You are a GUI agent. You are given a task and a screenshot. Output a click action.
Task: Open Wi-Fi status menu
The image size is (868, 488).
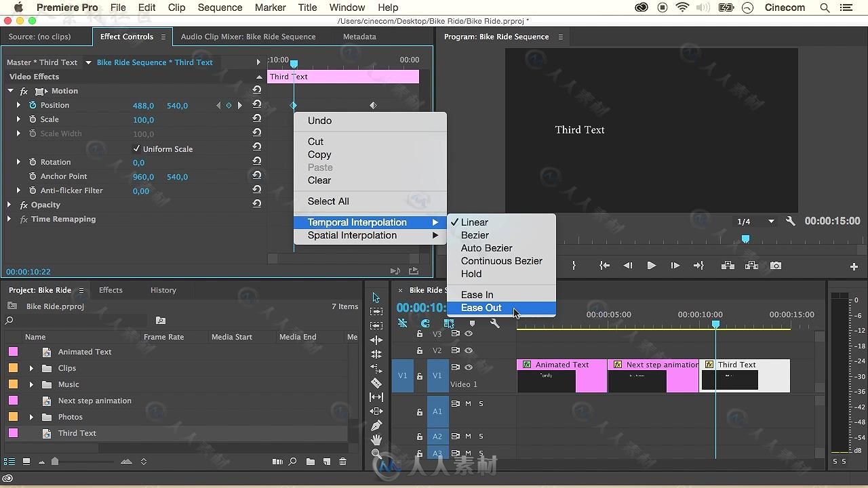pos(682,7)
